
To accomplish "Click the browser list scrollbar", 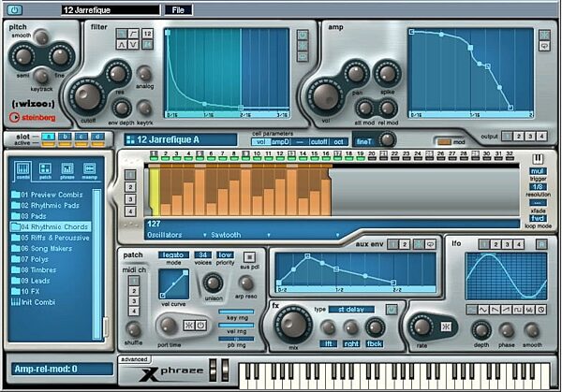I will [x=96, y=264].
